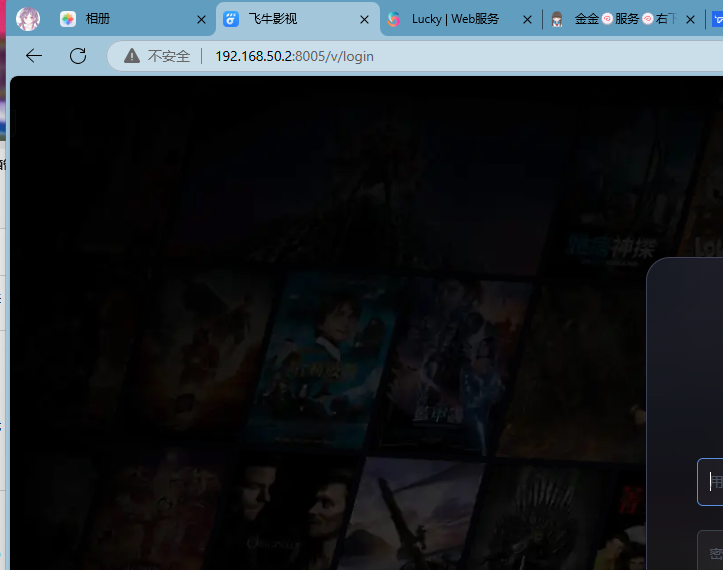
Task: Click the 飞牛影视 tab favicon
Action: [x=231, y=19]
